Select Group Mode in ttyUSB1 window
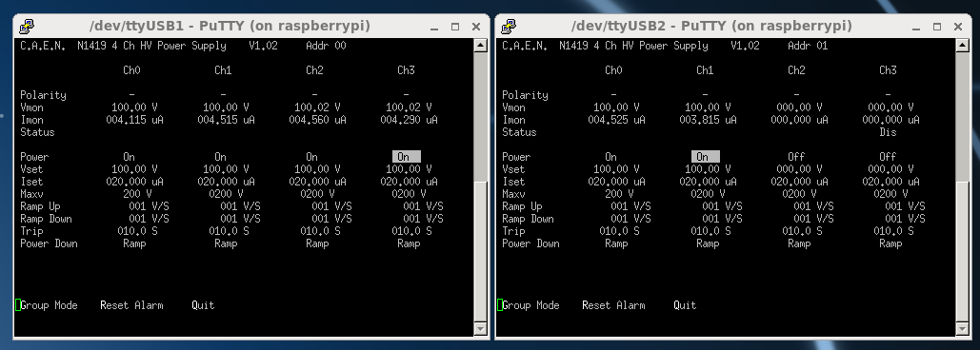This screenshot has width=980, height=350. coord(49,305)
